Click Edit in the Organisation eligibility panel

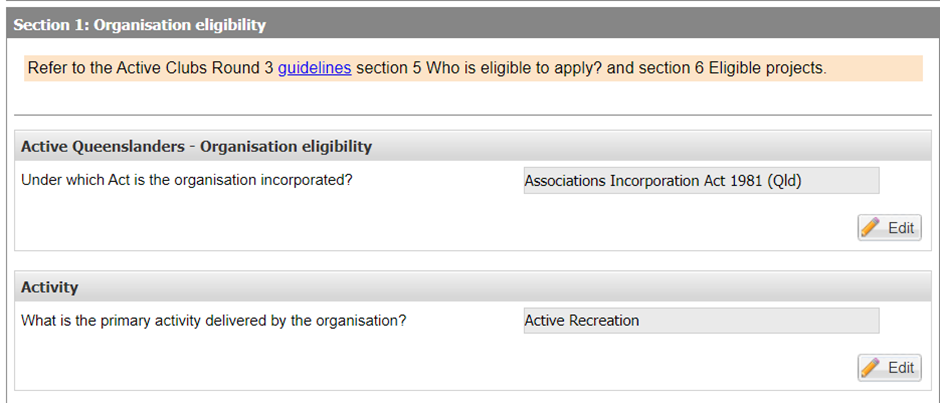889,227
